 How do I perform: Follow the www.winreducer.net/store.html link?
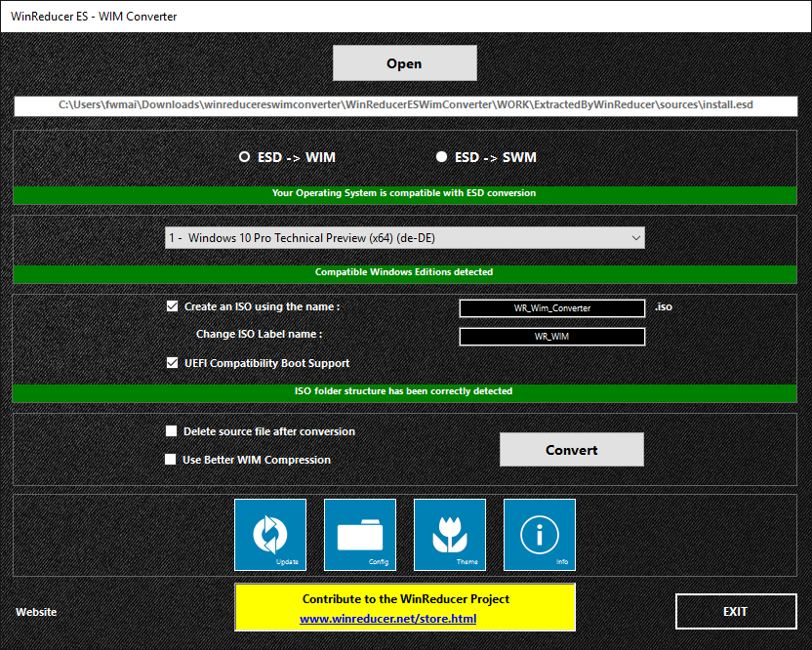coord(387,619)
